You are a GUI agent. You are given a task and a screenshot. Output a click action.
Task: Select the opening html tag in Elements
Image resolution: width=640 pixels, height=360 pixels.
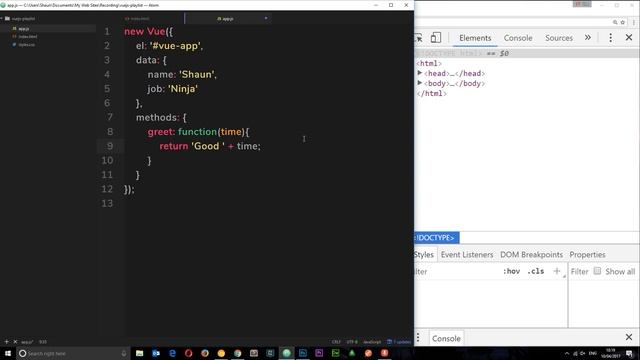pos(429,63)
